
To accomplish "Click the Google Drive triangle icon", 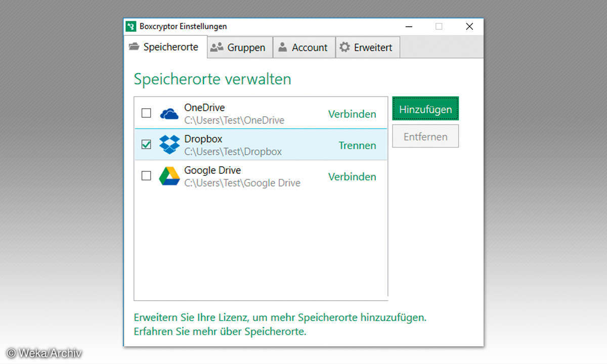I will (x=169, y=176).
